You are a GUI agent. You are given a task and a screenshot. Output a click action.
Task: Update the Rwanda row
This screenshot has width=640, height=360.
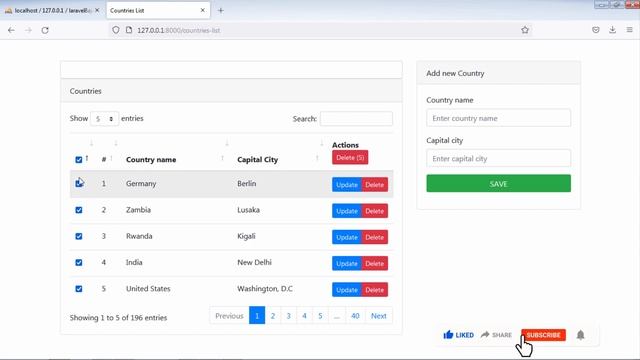pyautogui.click(x=347, y=237)
